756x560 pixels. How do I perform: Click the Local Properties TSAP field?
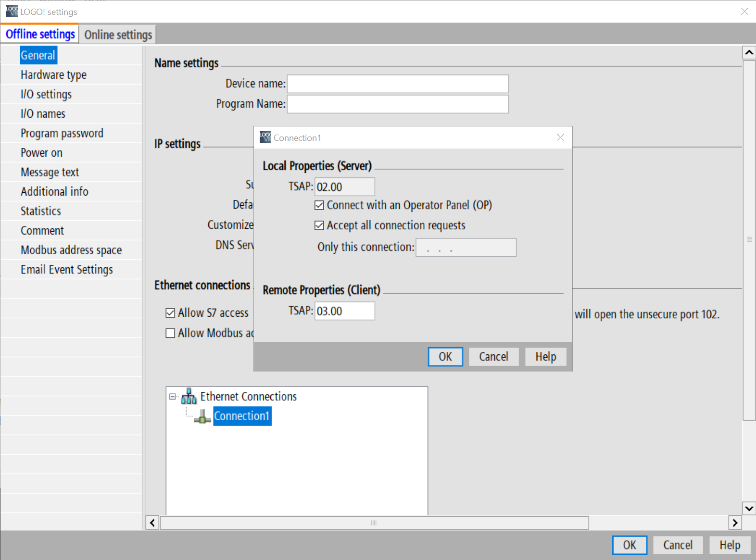coord(345,187)
